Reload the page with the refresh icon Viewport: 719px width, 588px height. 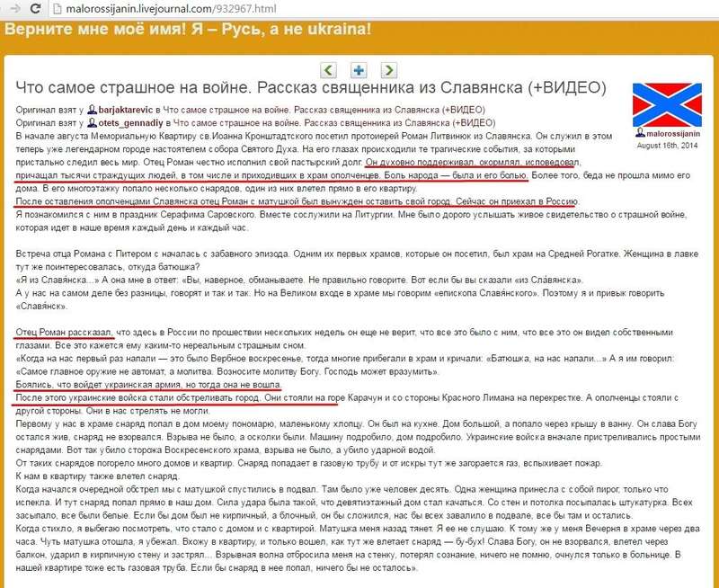(34, 9)
